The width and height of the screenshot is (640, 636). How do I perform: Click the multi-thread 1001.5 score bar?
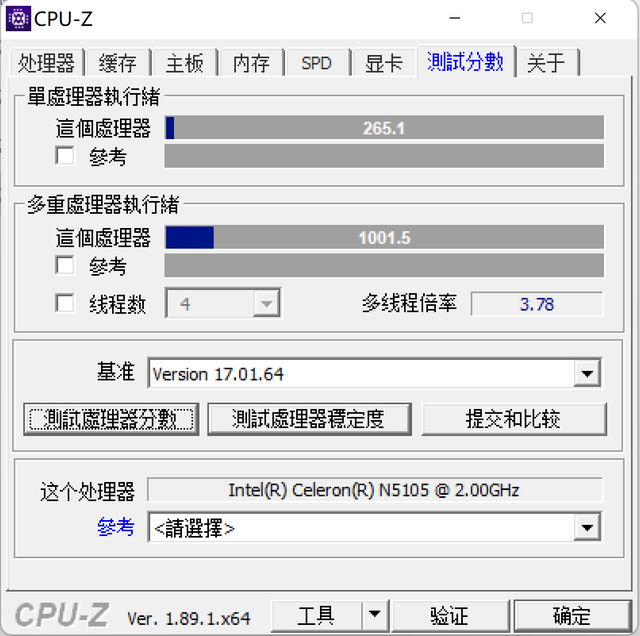click(384, 237)
